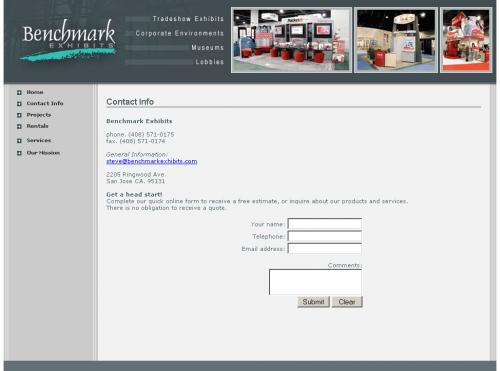Click the plus icon beside Rentals
This screenshot has width=500, height=371.
(x=19, y=126)
